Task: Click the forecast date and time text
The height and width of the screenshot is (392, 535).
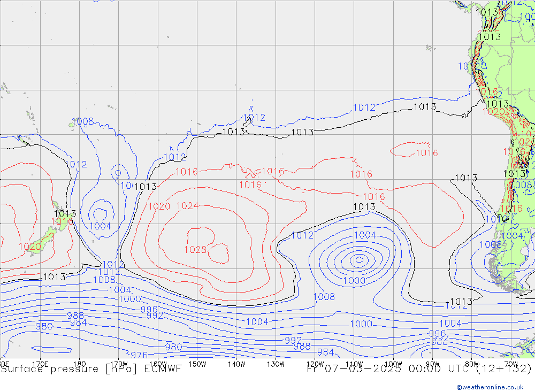Action: click(419, 368)
